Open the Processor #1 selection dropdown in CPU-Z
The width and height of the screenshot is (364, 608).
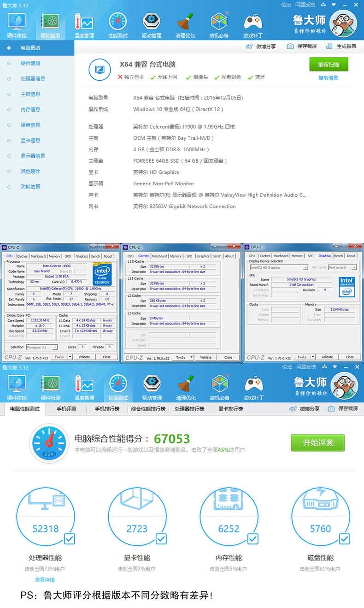(x=41, y=347)
